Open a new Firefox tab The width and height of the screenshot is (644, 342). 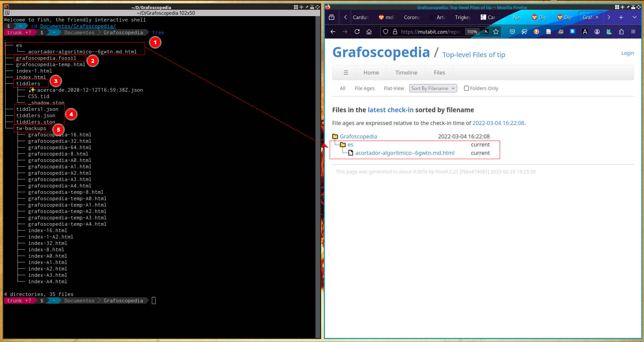tap(621, 17)
